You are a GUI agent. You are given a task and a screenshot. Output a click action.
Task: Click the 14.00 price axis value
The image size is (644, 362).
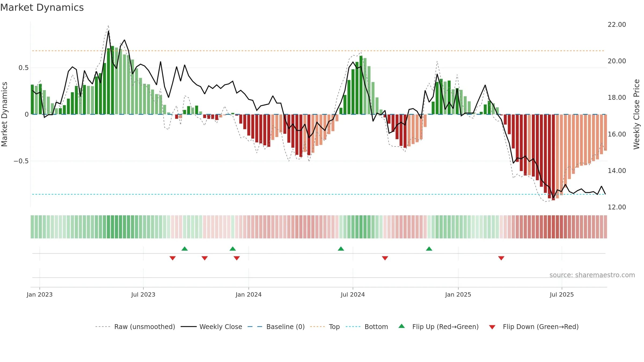(617, 171)
